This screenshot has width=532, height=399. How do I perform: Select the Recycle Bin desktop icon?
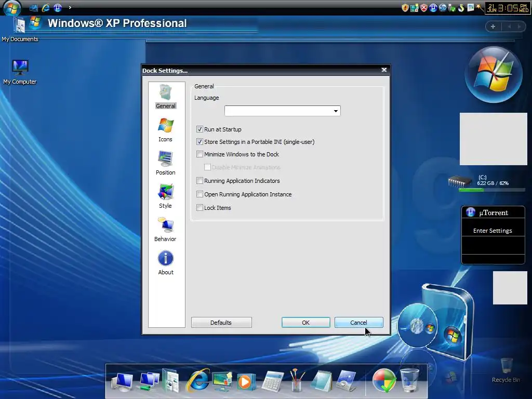[506, 370]
